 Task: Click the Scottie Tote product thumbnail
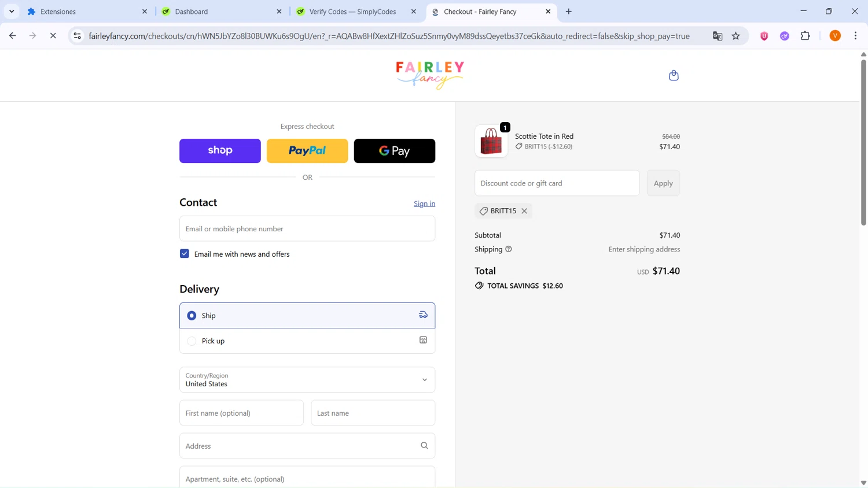pos(491,141)
